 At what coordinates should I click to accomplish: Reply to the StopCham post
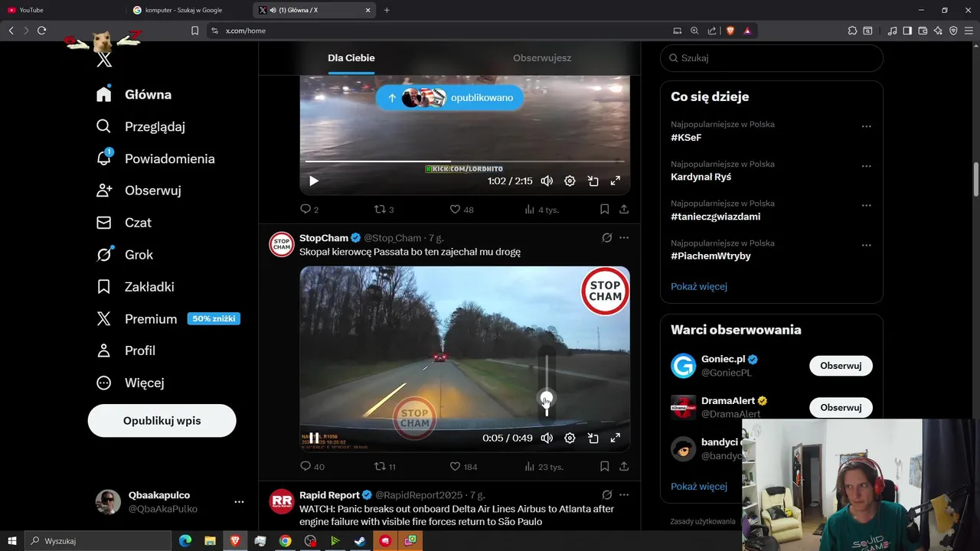click(312, 466)
